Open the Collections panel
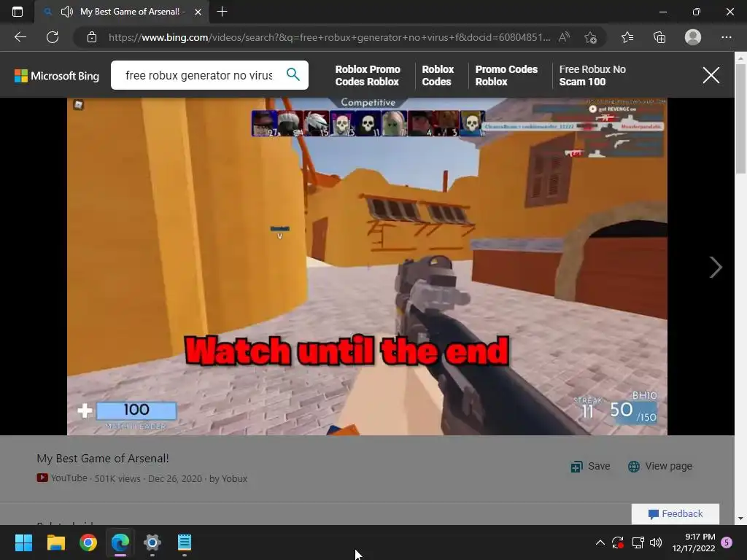Screen dimensions: 747x560 coord(659,37)
